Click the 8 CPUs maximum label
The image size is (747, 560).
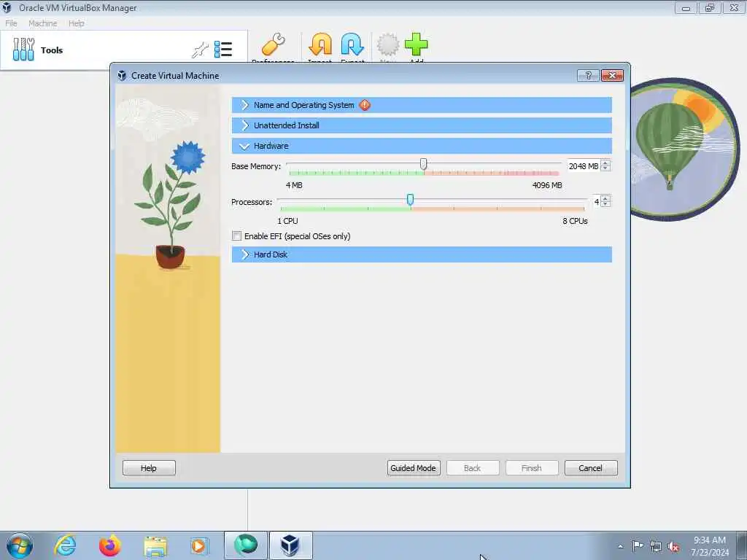click(x=575, y=221)
